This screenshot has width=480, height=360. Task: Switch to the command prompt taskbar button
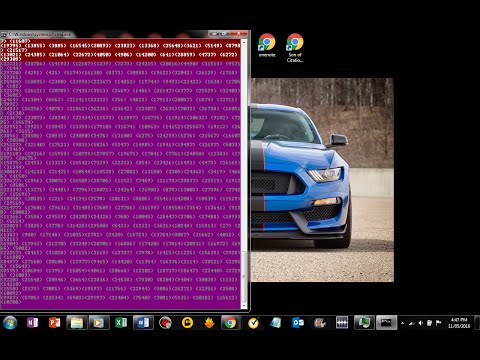[386, 323]
